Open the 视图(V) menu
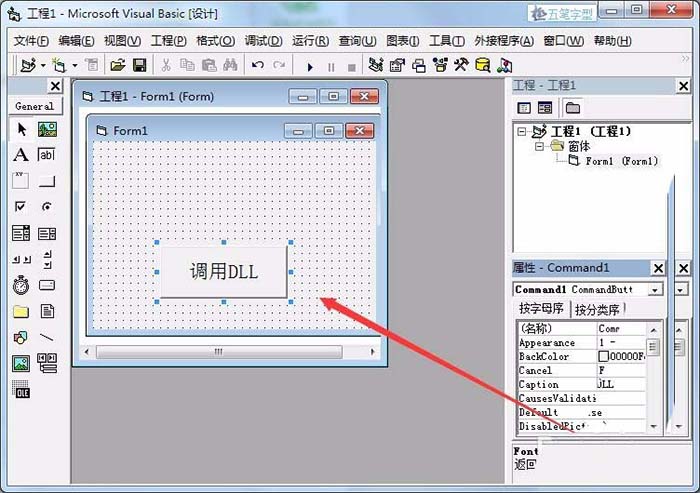Image resolution: width=700 pixels, height=493 pixels. click(x=122, y=41)
